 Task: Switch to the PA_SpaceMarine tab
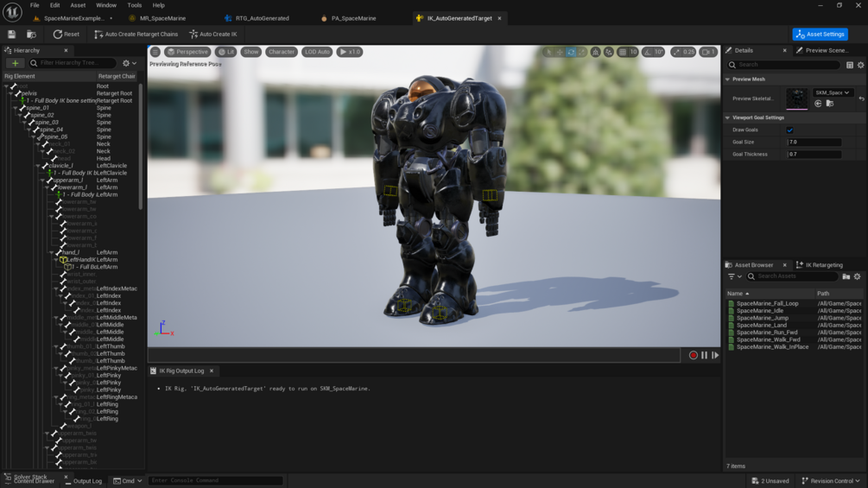(353, 18)
